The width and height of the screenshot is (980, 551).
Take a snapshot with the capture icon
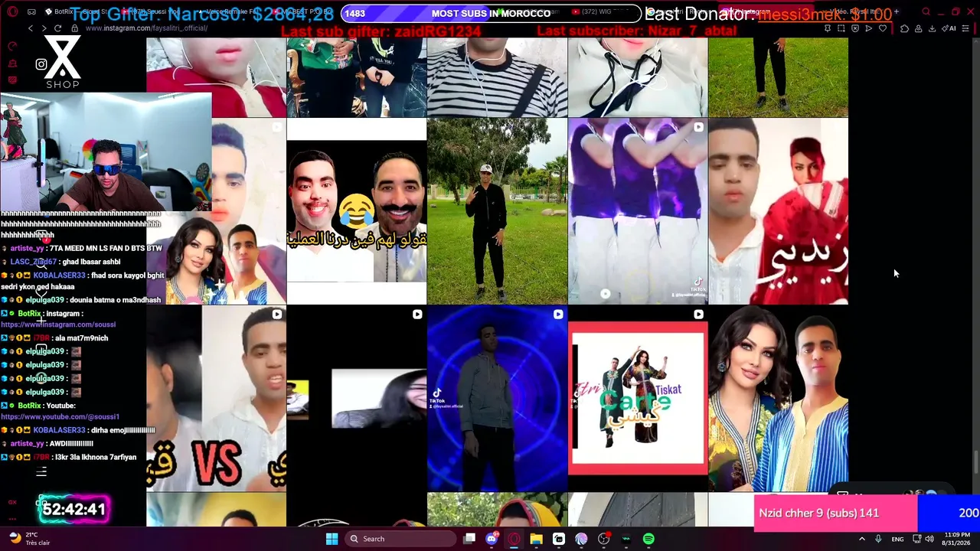841,28
